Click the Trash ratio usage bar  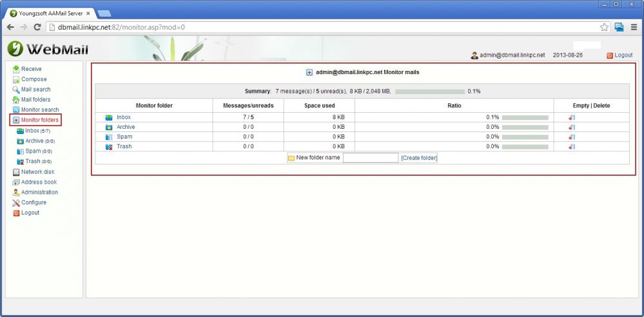pos(525,147)
